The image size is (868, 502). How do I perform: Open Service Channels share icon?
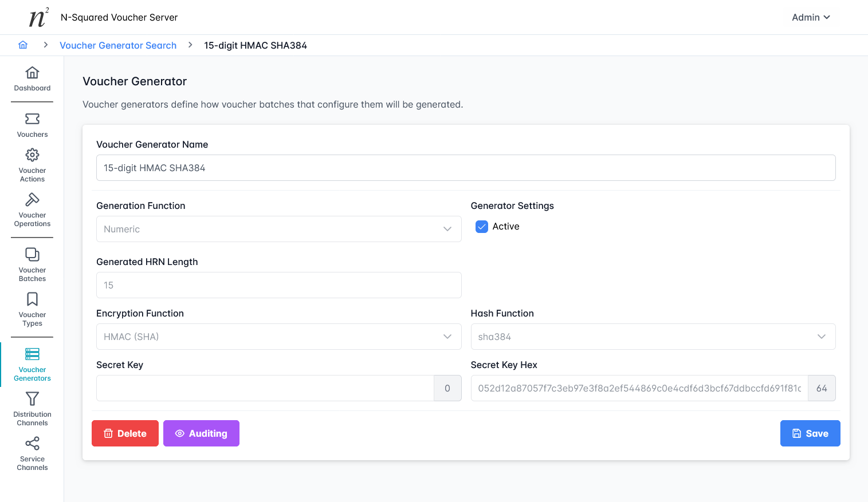point(33,444)
